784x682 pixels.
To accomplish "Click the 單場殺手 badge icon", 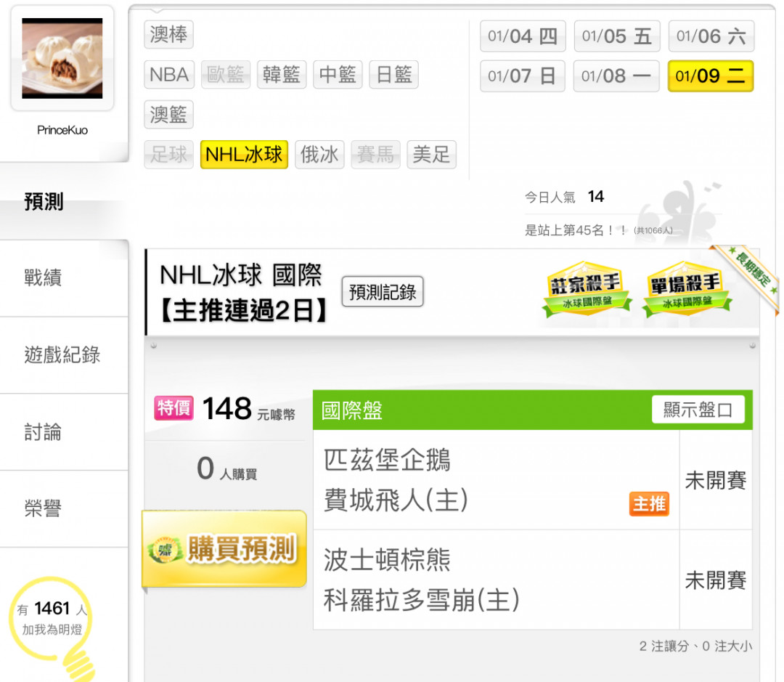I will (x=687, y=289).
